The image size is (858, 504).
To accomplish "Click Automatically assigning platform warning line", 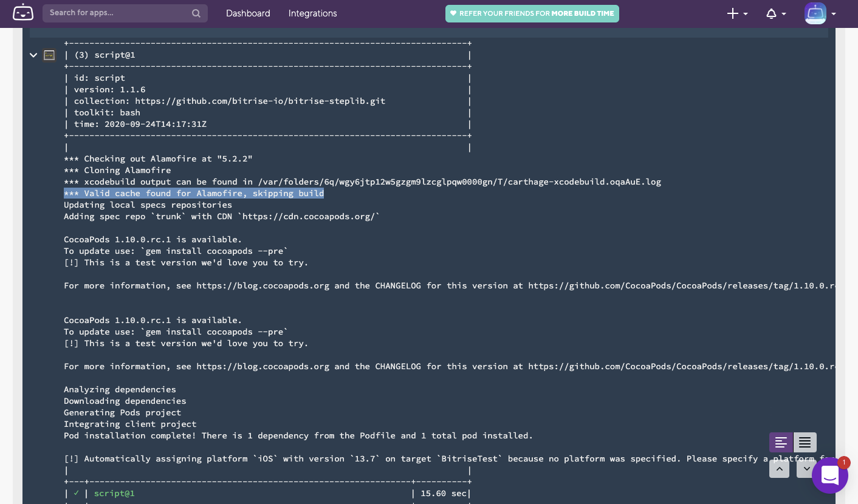I will point(450,459).
